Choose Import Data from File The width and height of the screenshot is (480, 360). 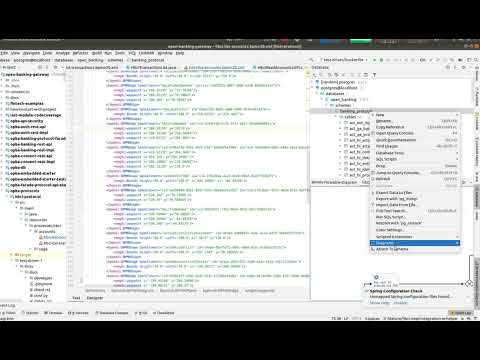pos(415,205)
